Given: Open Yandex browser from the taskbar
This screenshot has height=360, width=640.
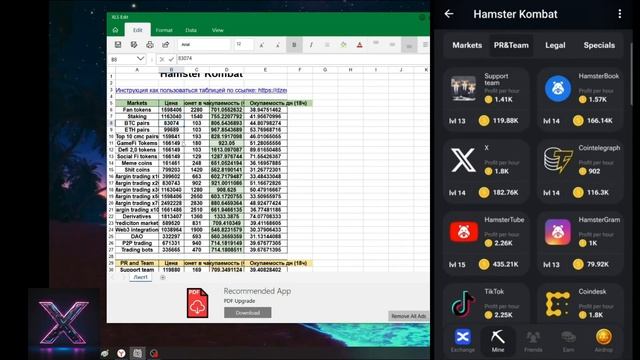Looking at the screenshot, I should point(121,353).
